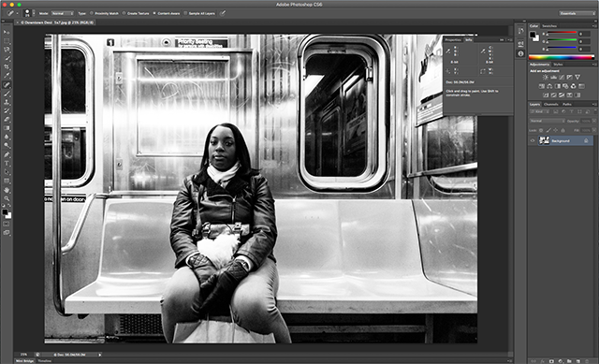The width and height of the screenshot is (599, 364).
Task: Click the color spectrum ramp
Action: 562,57
